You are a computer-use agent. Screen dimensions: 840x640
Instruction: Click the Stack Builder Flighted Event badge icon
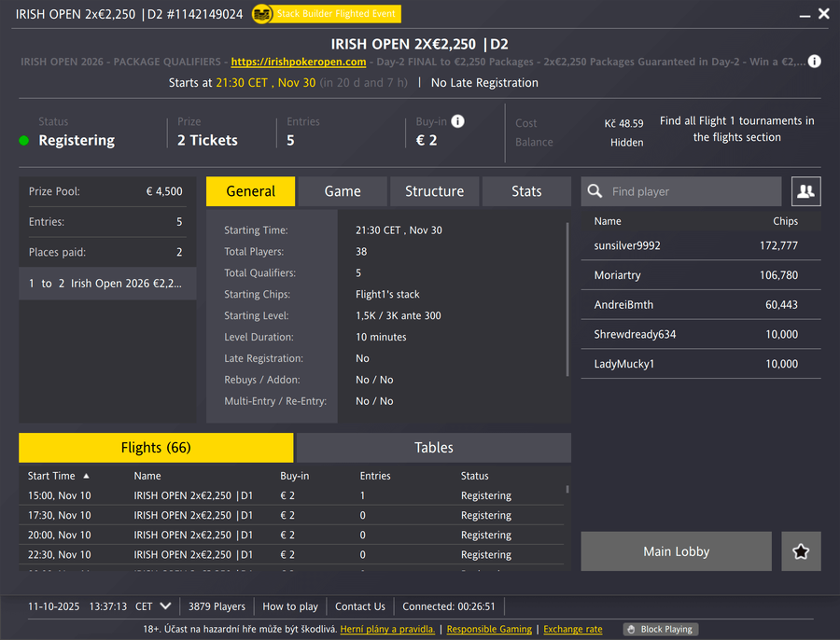click(262, 14)
